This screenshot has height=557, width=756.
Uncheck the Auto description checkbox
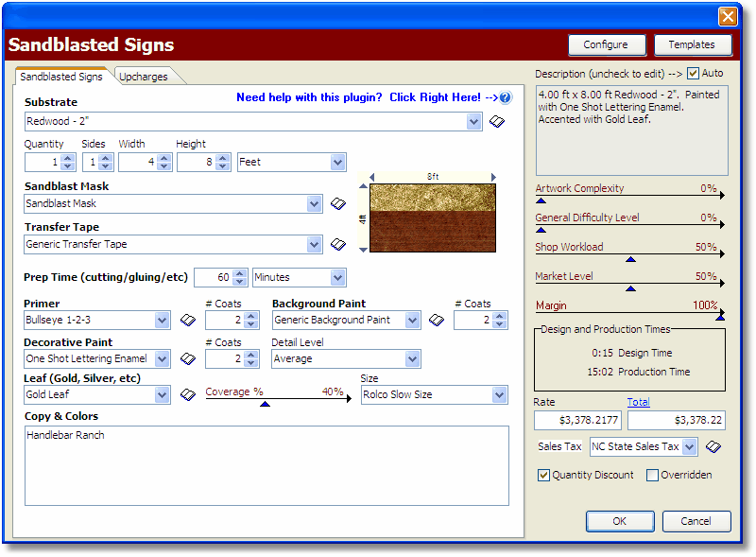[693, 73]
